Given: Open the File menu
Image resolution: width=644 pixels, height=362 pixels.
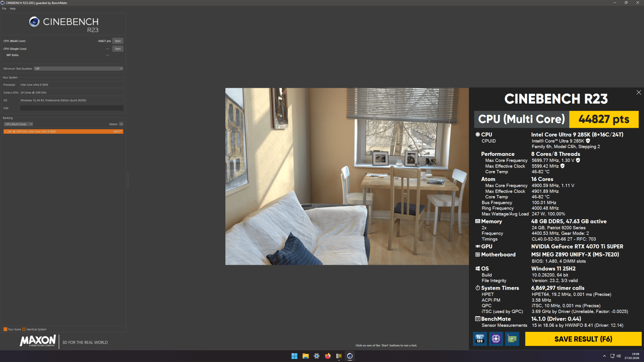Looking at the screenshot, I should (4, 8).
